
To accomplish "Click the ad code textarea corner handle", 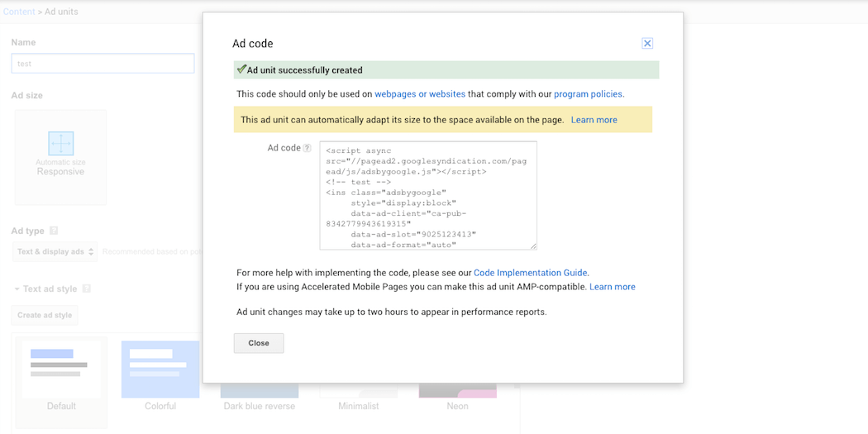I will click(x=533, y=246).
